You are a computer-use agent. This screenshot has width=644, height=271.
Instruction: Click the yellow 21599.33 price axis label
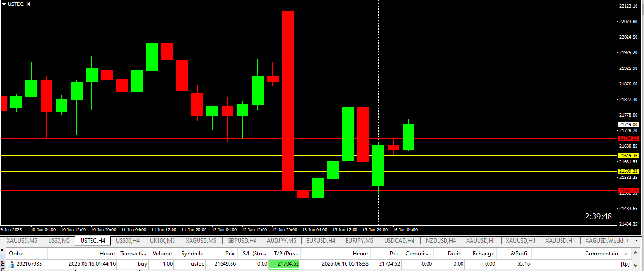[628, 171]
